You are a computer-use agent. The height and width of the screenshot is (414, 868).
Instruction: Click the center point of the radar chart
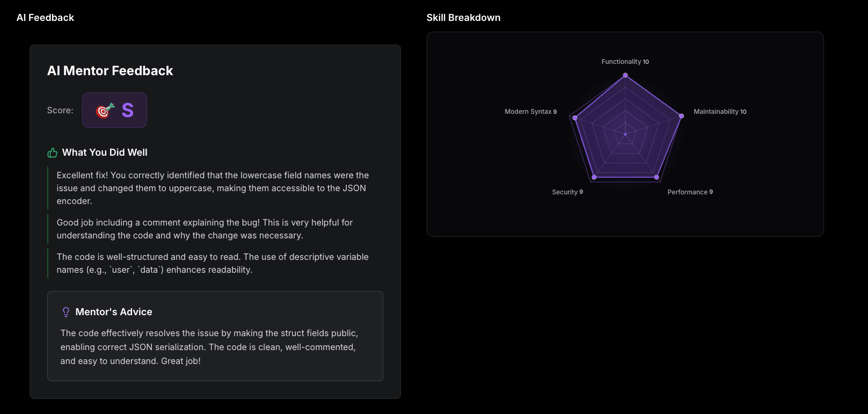point(625,134)
